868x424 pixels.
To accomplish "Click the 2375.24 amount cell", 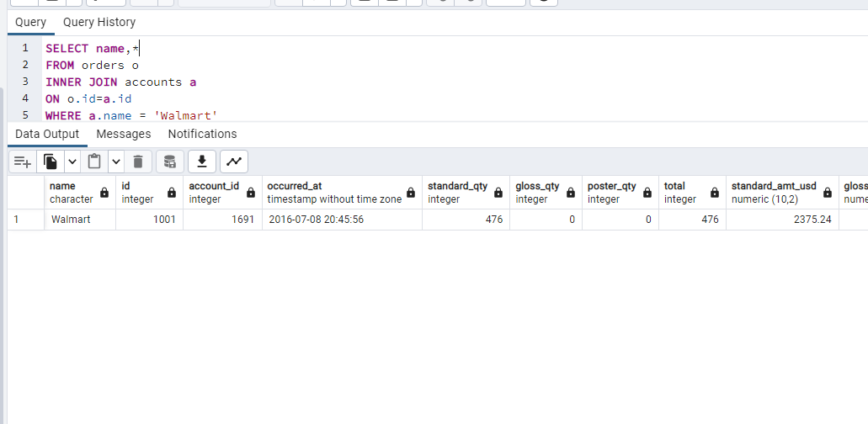I will coord(783,220).
